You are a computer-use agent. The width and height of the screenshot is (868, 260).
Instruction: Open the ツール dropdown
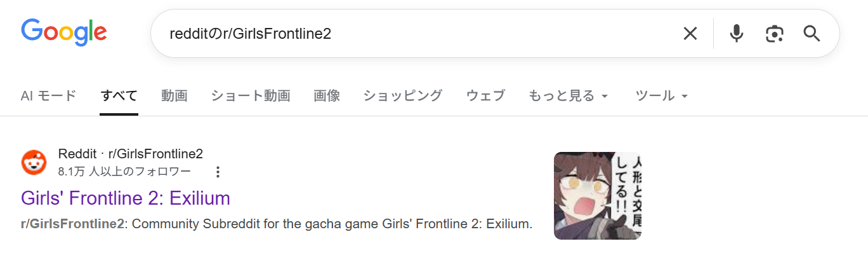point(662,96)
